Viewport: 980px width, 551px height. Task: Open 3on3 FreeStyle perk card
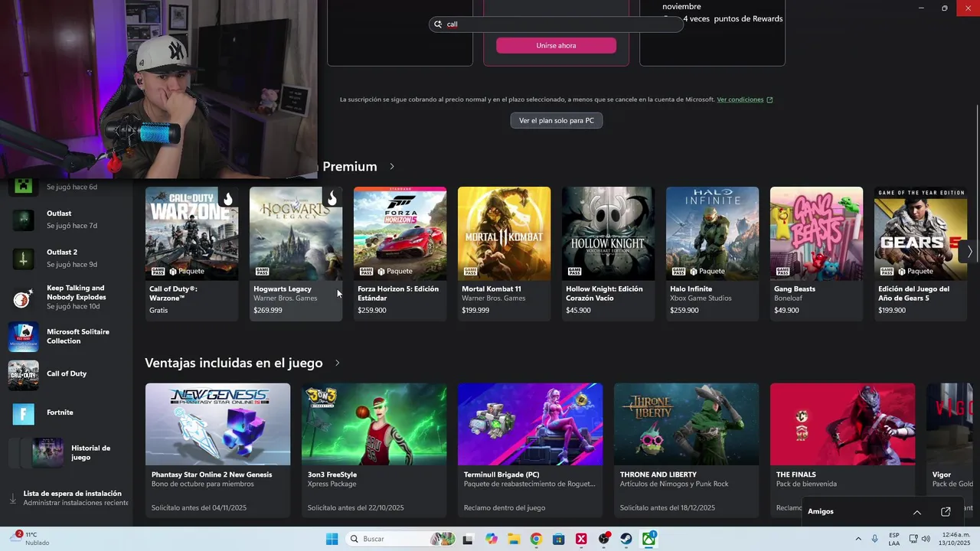pyautogui.click(x=374, y=450)
